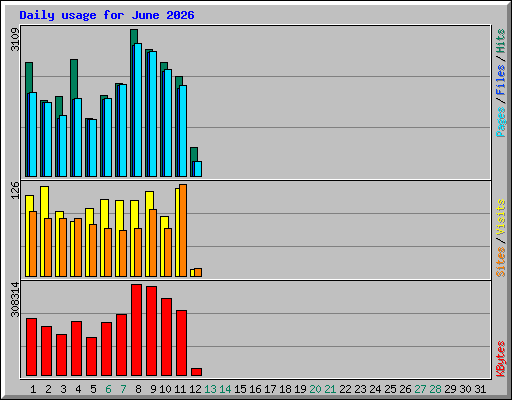Click the orange Sites bar for day 11
Viewport: 512px width, 400px height.
[x=183, y=230]
